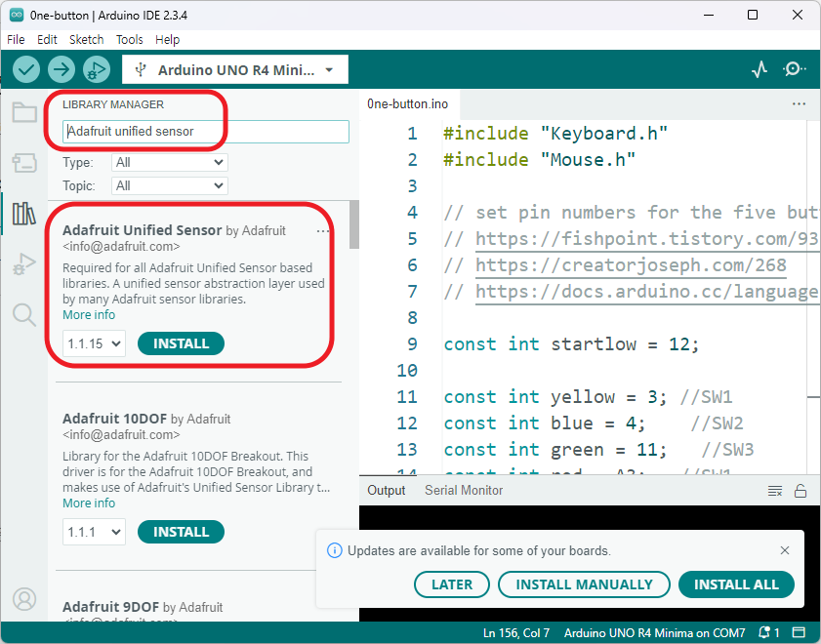Toggle the output scroll lock icon

pos(800,491)
